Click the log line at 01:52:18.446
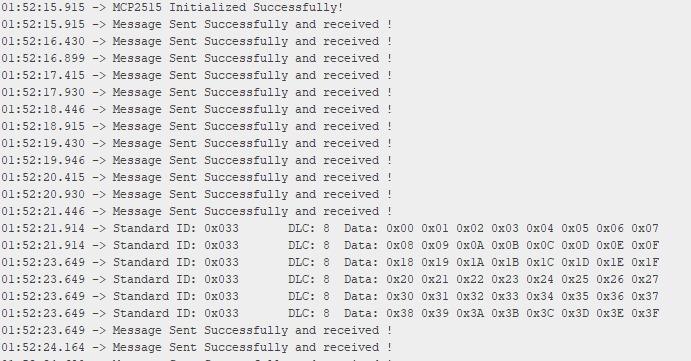 [197, 109]
